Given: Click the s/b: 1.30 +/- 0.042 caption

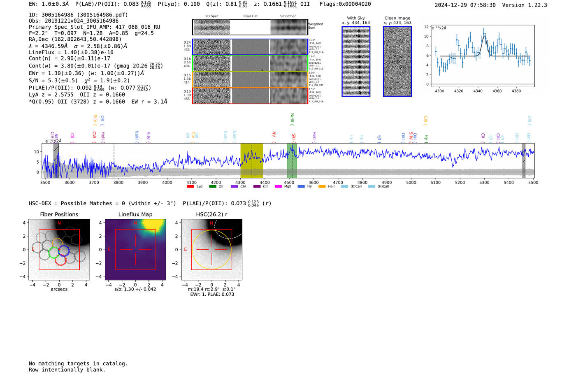Looking at the screenshot, I should click(x=135, y=289).
